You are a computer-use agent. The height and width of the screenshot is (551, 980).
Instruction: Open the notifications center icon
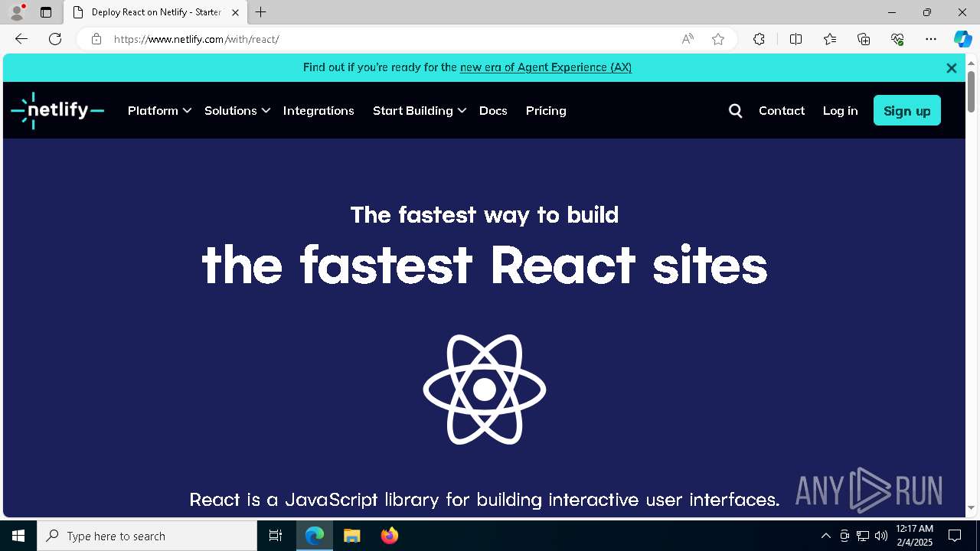(955, 536)
